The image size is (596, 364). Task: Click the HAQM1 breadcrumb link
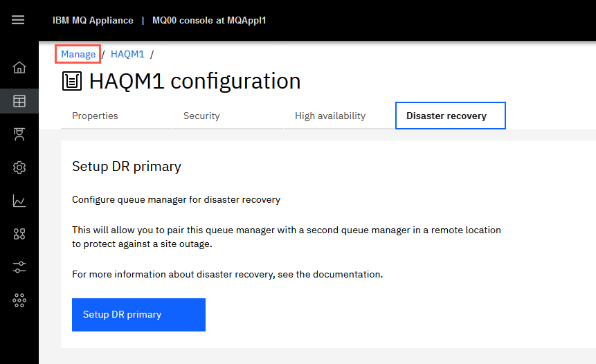tap(127, 55)
